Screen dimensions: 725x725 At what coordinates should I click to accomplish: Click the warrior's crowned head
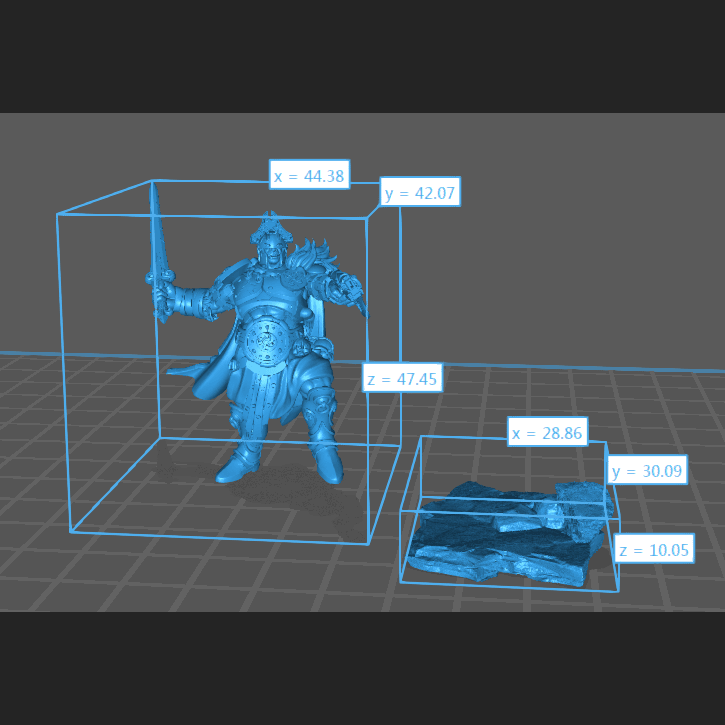[x=272, y=243]
